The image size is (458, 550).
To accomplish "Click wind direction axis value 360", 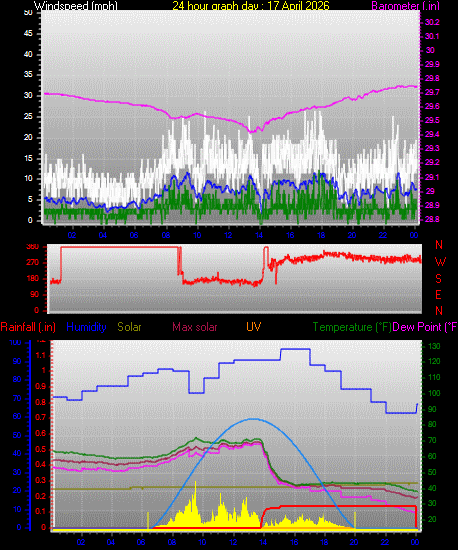I will 33,247.
